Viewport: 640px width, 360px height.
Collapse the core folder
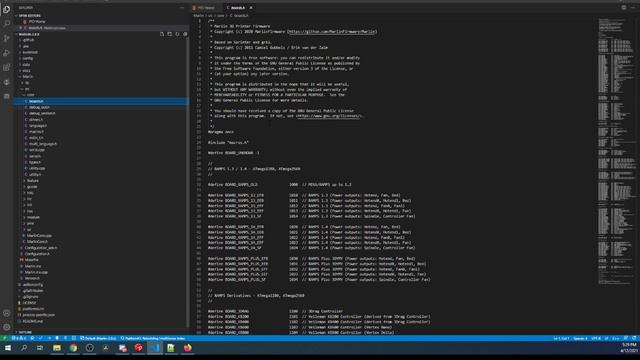pyautogui.click(x=31, y=95)
